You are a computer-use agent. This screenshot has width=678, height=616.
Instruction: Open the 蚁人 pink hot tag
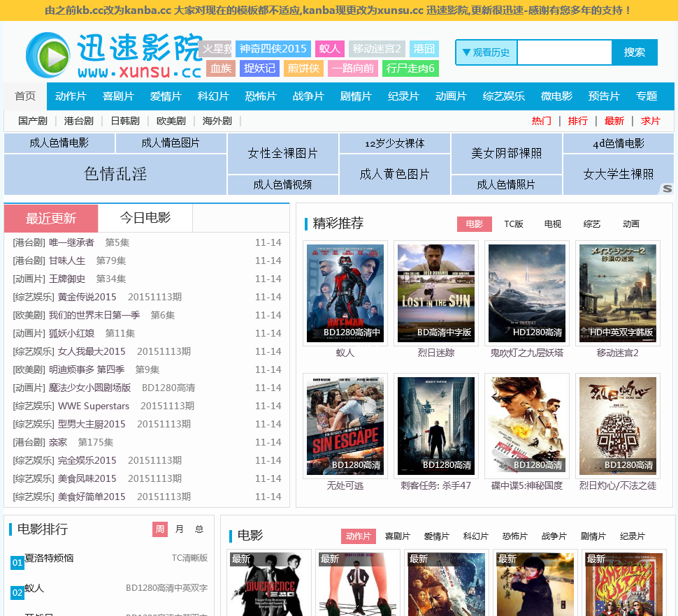pos(329,49)
